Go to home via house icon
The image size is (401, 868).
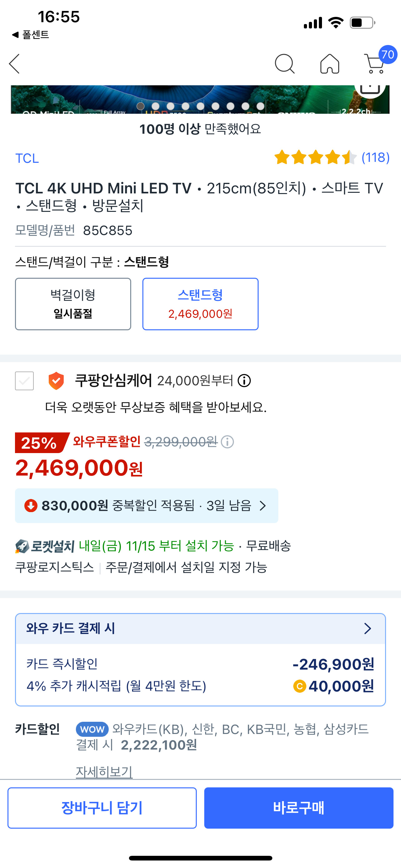(329, 64)
